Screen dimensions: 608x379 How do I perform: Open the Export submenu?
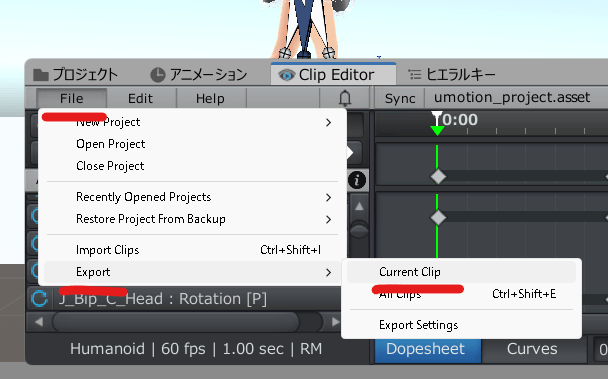click(x=192, y=272)
